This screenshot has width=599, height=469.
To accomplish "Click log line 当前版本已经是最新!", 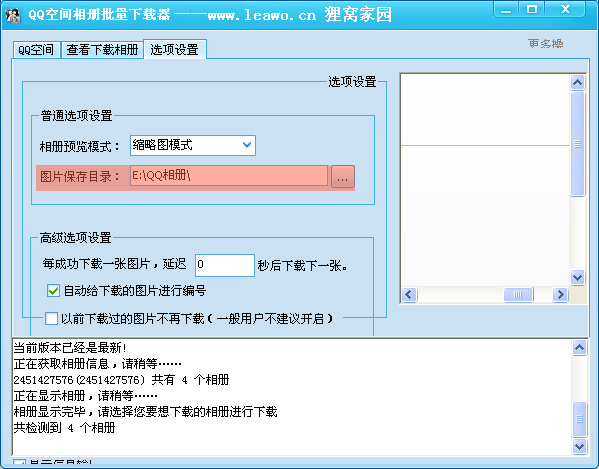I will tap(70, 348).
